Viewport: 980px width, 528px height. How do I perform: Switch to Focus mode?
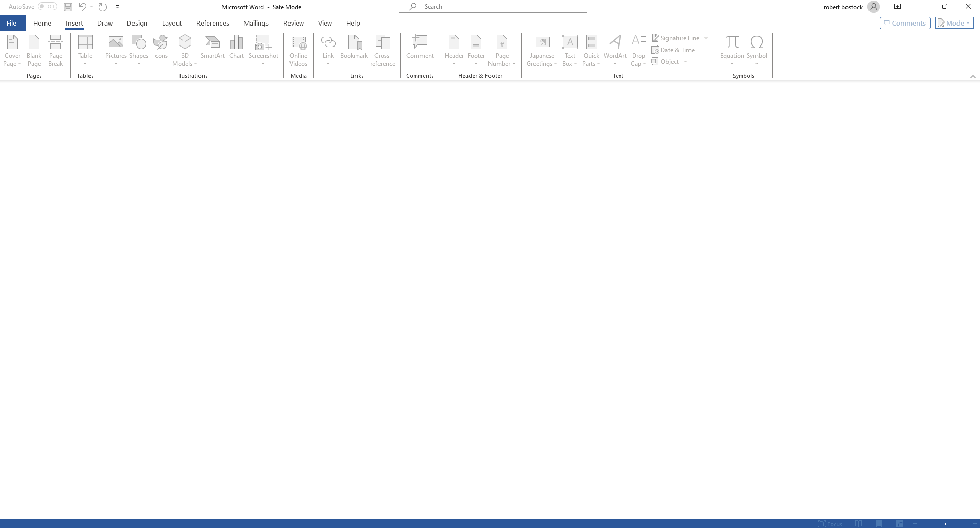click(x=830, y=524)
